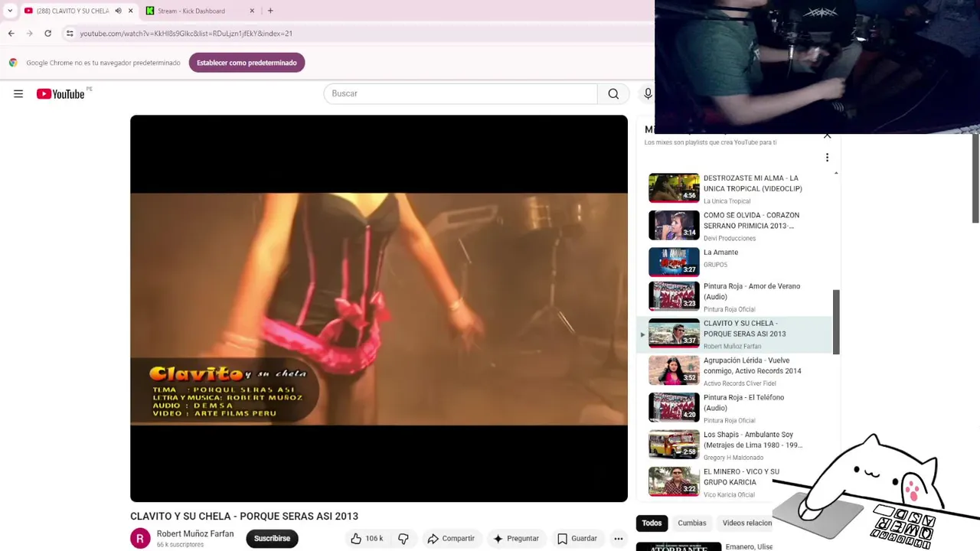
Task: Open Pintura Roja - El Teléfono title
Action: coord(743,403)
